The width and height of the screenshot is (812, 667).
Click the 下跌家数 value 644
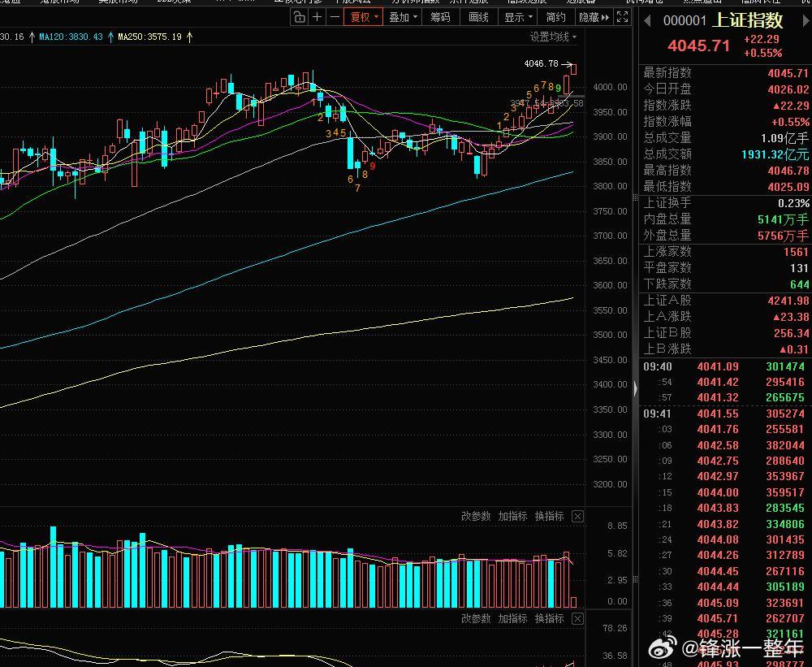800,284
